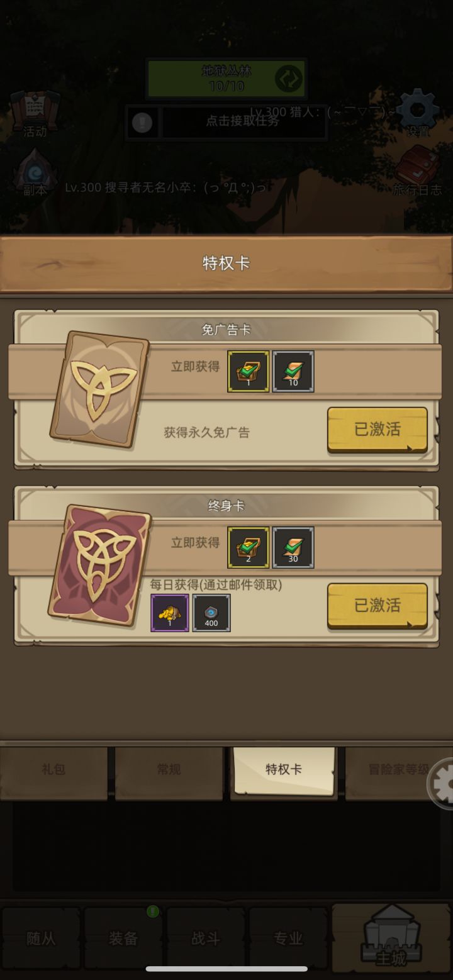The image size is (453, 980).
Task: Tap the purple gold pile daily reward
Action: click(x=169, y=613)
